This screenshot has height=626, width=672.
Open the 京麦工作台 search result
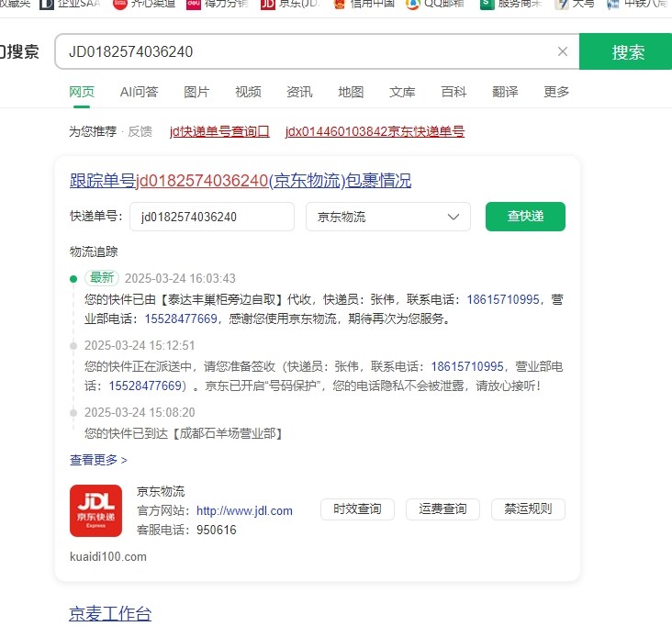pos(110,613)
